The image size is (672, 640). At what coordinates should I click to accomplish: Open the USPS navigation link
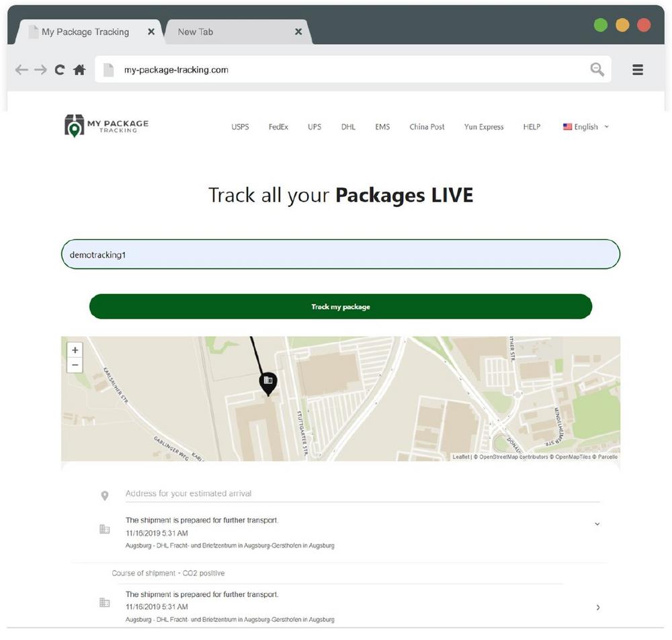(x=240, y=127)
